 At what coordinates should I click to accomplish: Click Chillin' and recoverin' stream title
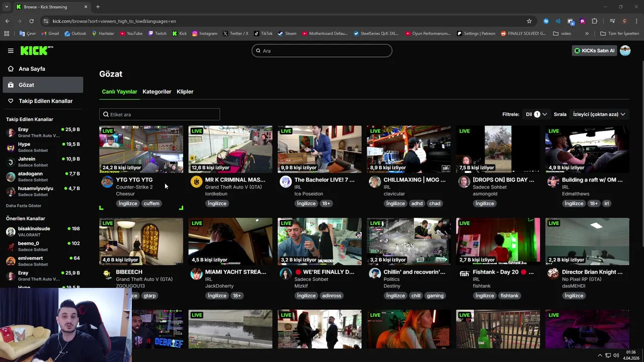(x=414, y=272)
